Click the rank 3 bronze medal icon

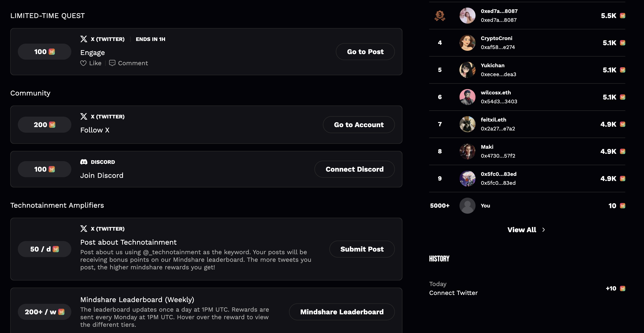pyautogui.click(x=439, y=16)
